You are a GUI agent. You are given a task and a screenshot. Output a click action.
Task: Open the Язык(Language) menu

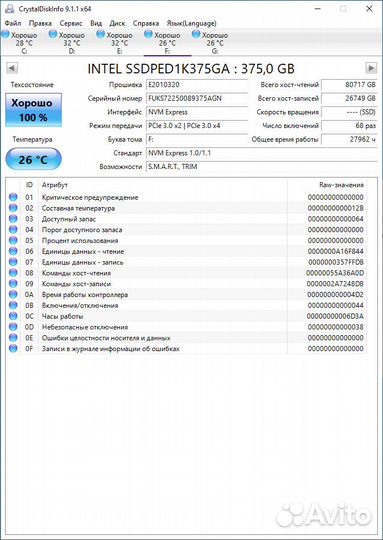point(192,23)
